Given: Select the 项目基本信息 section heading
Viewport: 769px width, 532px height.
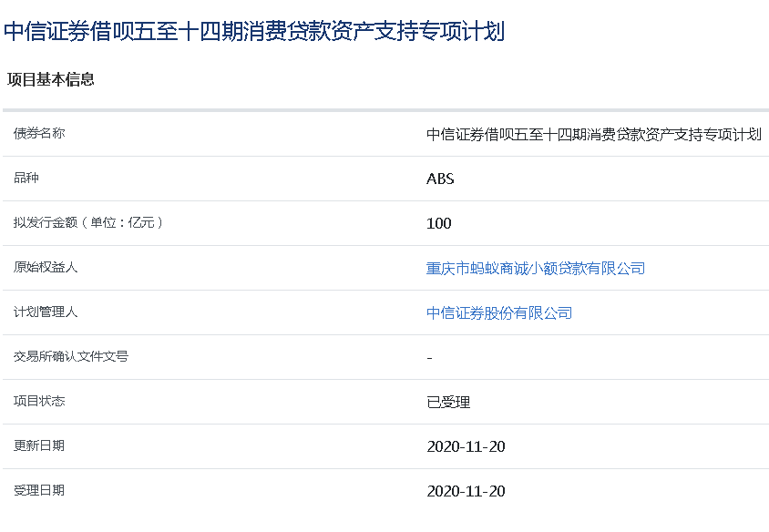Looking at the screenshot, I should click(x=51, y=79).
